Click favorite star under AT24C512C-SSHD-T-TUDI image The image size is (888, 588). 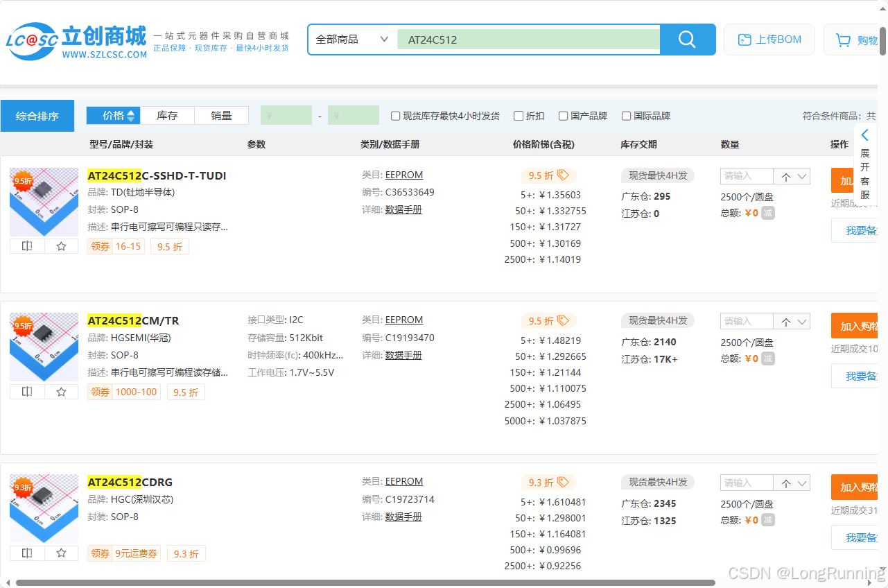tap(62, 246)
